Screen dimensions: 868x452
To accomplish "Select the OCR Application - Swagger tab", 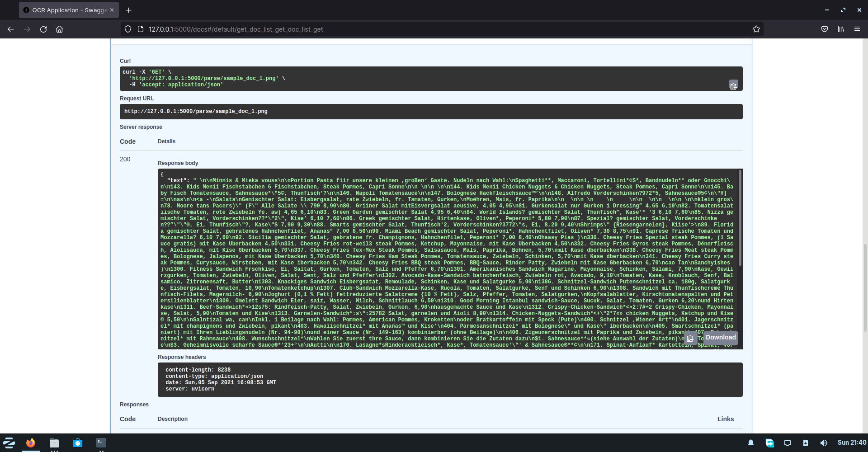I will [x=69, y=10].
